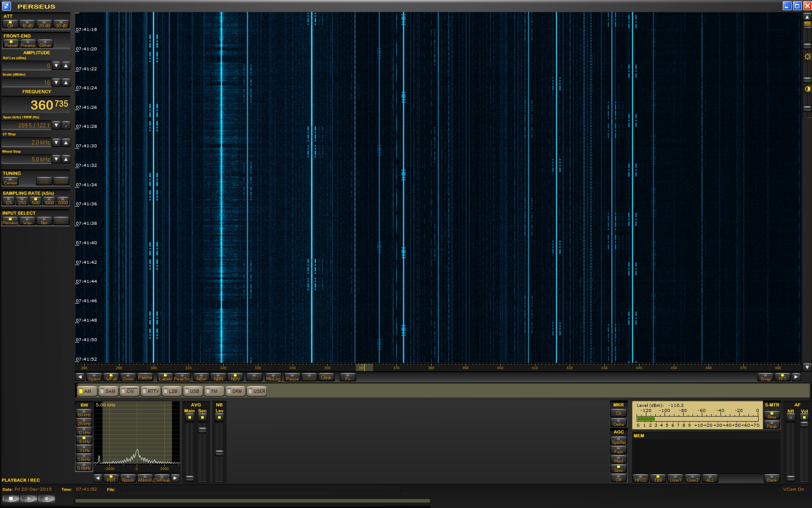Click the right arrow beside FFT

[796, 377]
